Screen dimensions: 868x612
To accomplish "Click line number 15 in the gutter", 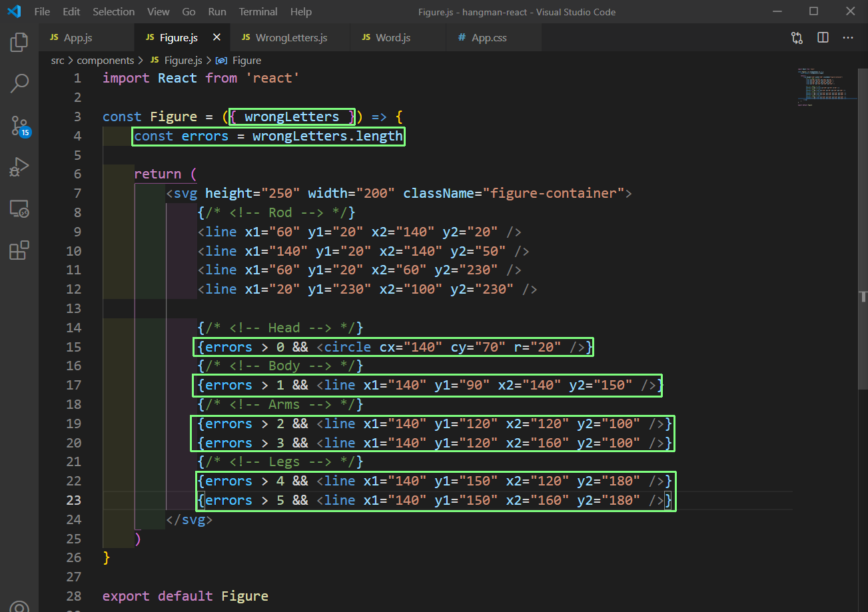I will tap(73, 347).
